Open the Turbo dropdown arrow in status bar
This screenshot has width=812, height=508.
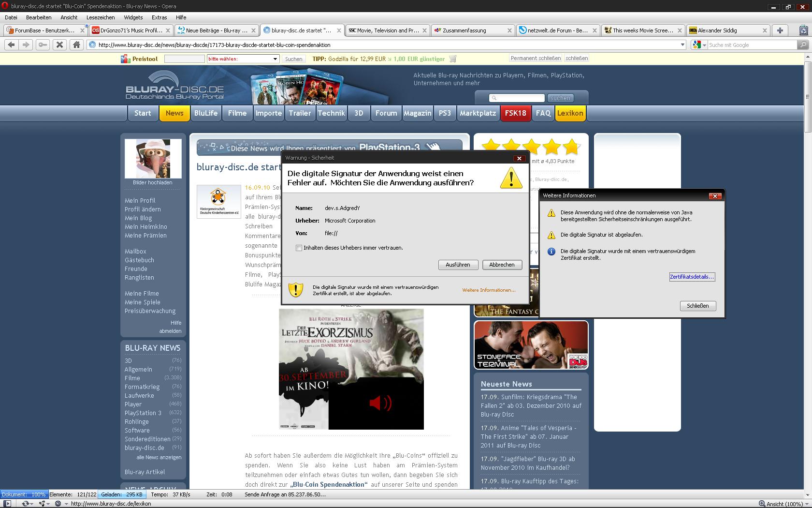pyautogui.click(x=65, y=504)
